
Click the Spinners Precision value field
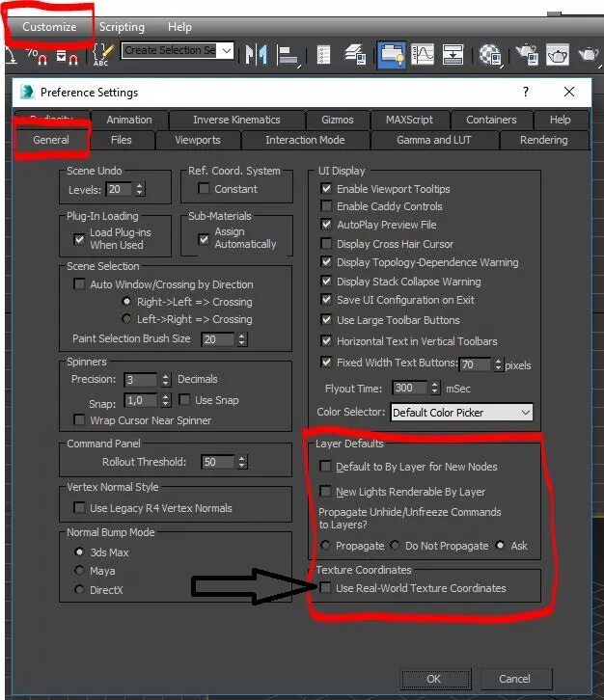click(140, 380)
